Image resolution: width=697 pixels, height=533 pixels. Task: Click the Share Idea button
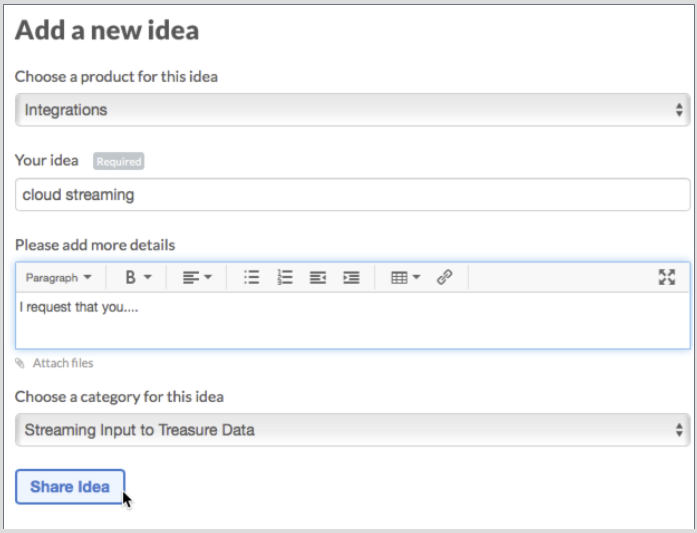tap(70, 487)
